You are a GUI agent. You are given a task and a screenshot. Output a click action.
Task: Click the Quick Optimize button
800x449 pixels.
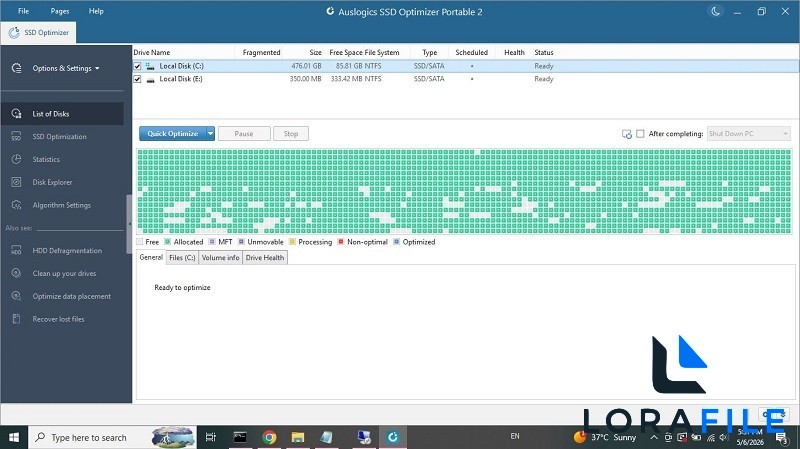coord(172,134)
